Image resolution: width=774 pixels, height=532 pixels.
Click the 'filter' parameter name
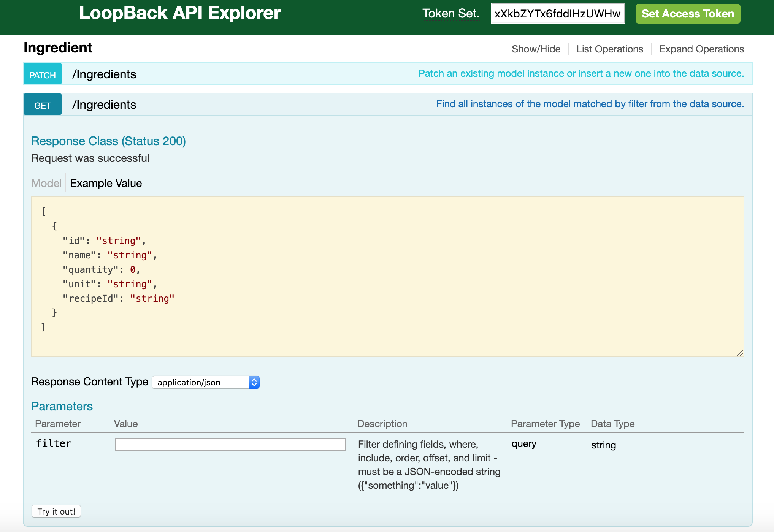[54, 443]
